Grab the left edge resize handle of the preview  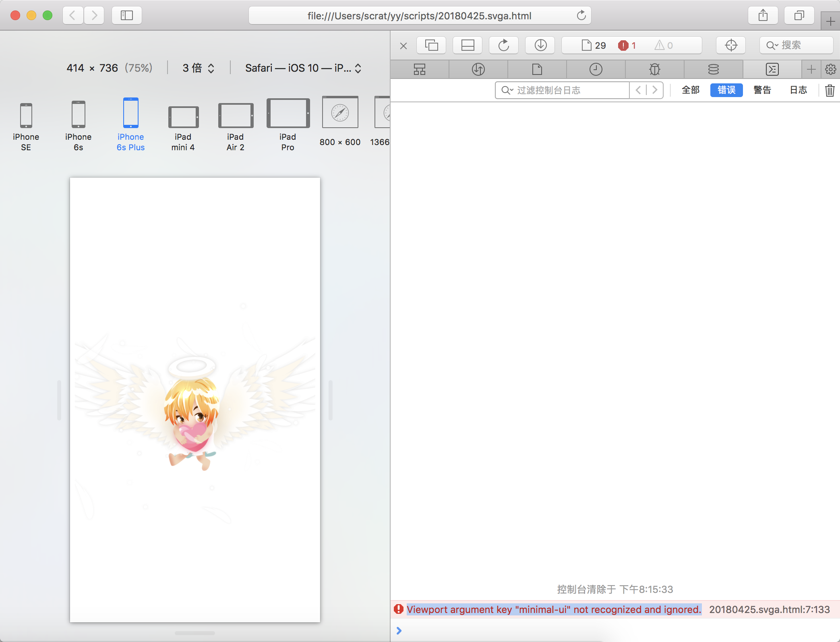(59, 400)
